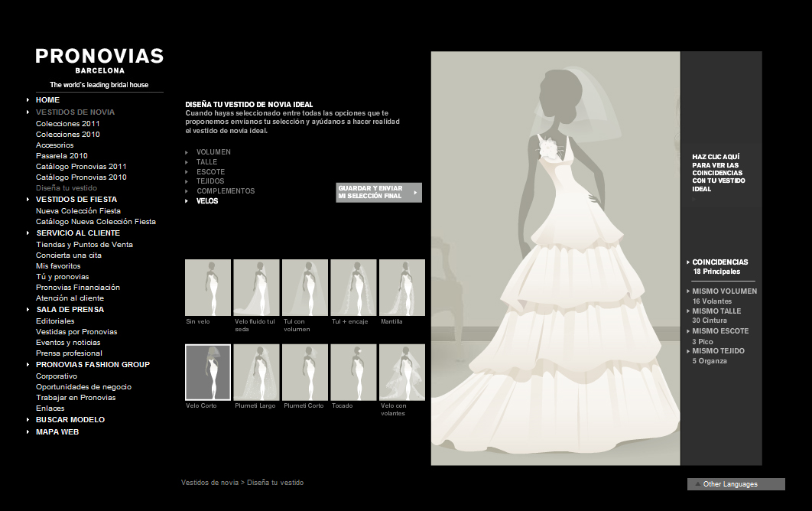The width and height of the screenshot is (812, 511).
Task: Select the Tocado headpiece thumbnail
Action: [x=354, y=372]
